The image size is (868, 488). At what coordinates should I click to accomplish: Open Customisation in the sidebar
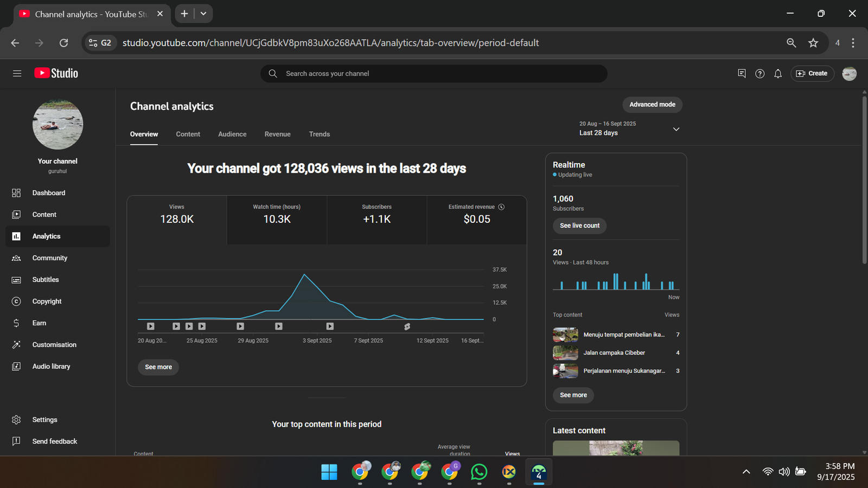tap(54, 345)
